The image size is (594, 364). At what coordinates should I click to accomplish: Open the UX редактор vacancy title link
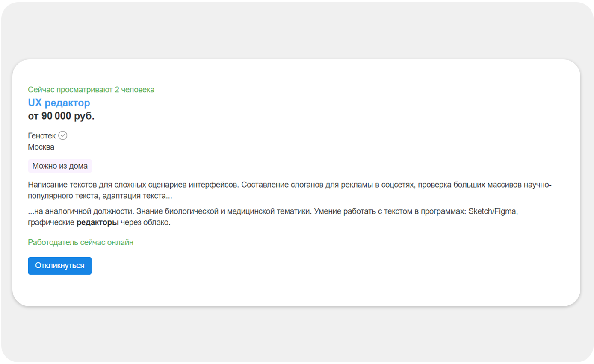pyautogui.click(x=59, y=103)
